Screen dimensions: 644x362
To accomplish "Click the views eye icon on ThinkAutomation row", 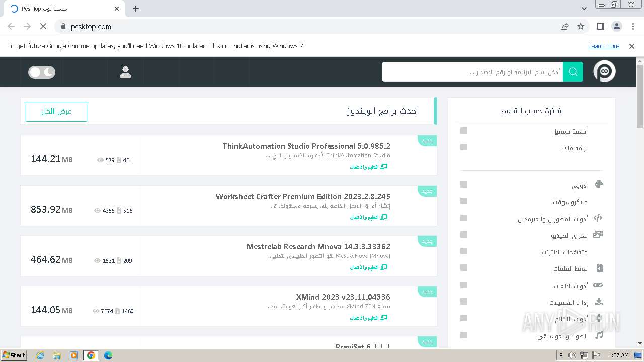I will pos(100,160).
